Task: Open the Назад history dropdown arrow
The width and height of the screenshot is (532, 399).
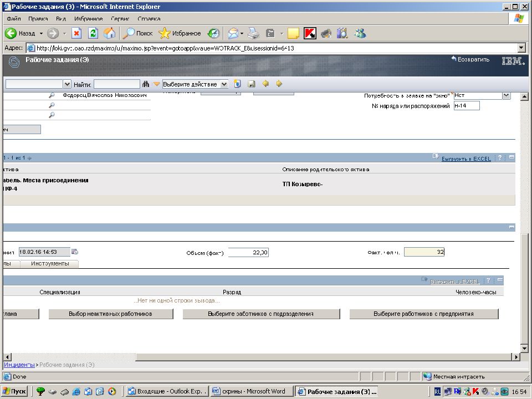Action: 41,33
